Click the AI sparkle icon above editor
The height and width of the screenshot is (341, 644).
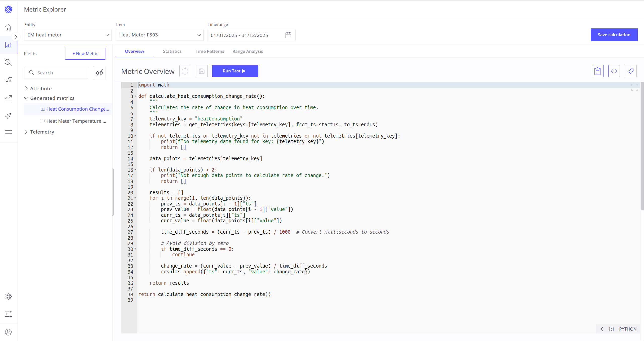630,71
